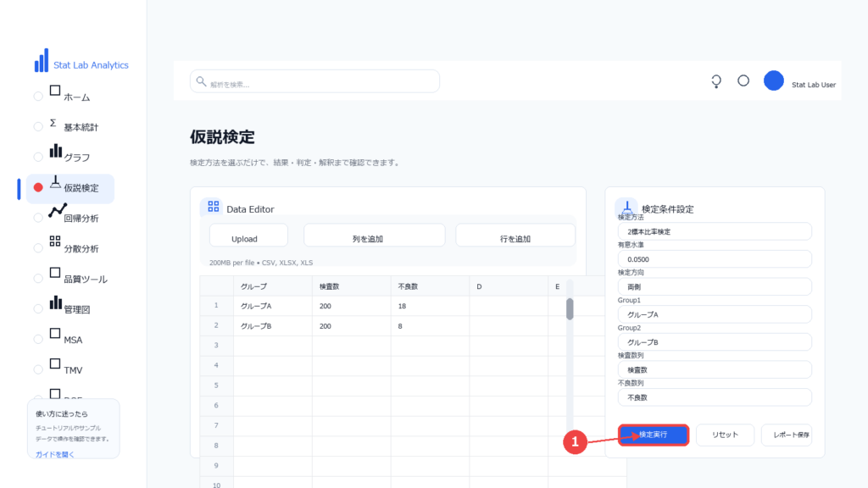The image size is (868, 488).
Task: Select the MSA radio button
Action: coord(38,339)
